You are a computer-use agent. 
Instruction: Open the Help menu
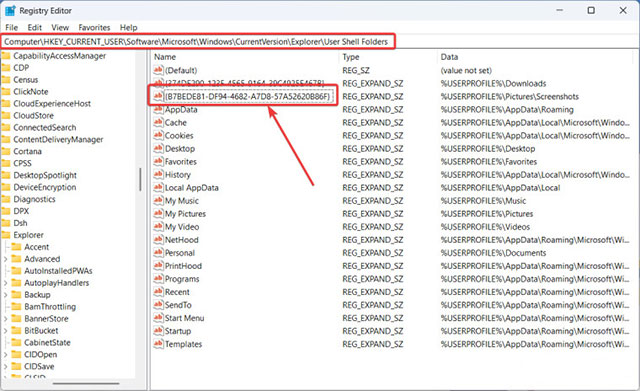[128, 27]
